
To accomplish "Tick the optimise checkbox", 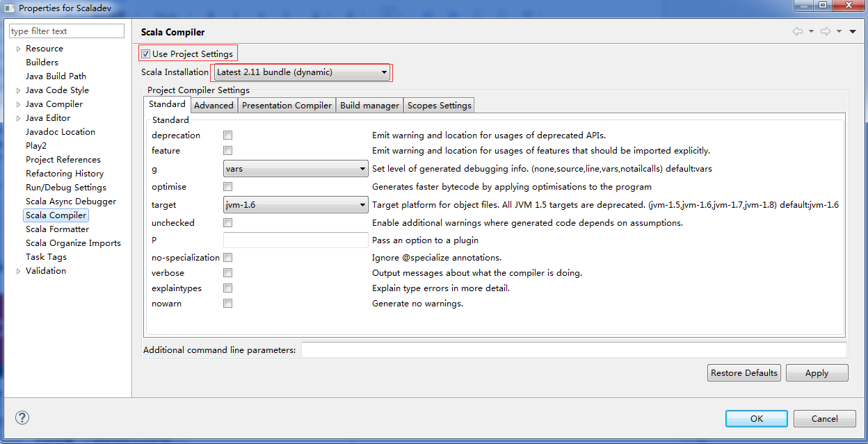I will [x=227, y=187].
